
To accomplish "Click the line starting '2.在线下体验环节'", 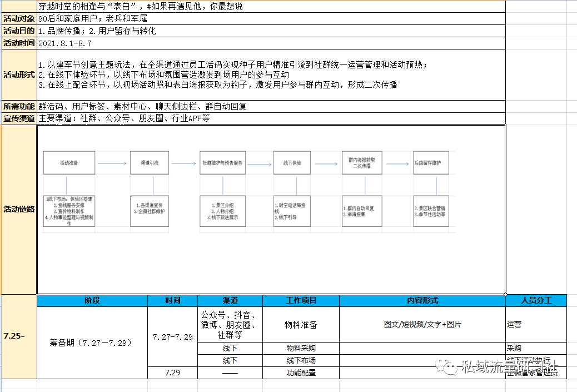I will click(164, 75).
